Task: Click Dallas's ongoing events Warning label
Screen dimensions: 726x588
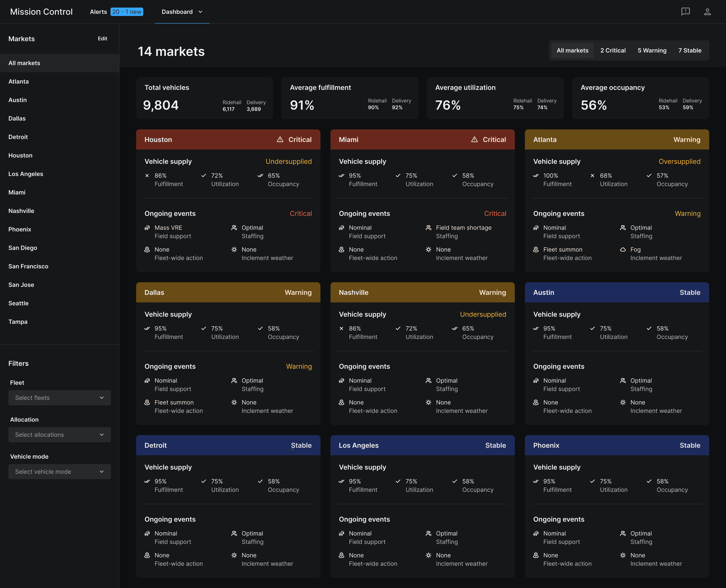Action: point(299,366)
